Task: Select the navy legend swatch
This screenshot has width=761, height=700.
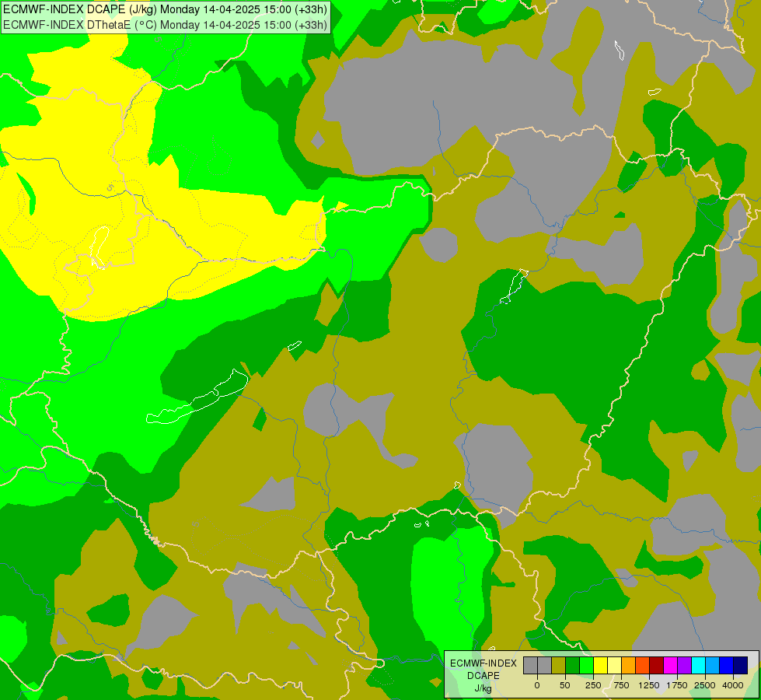Action: [x=741, y=666]
